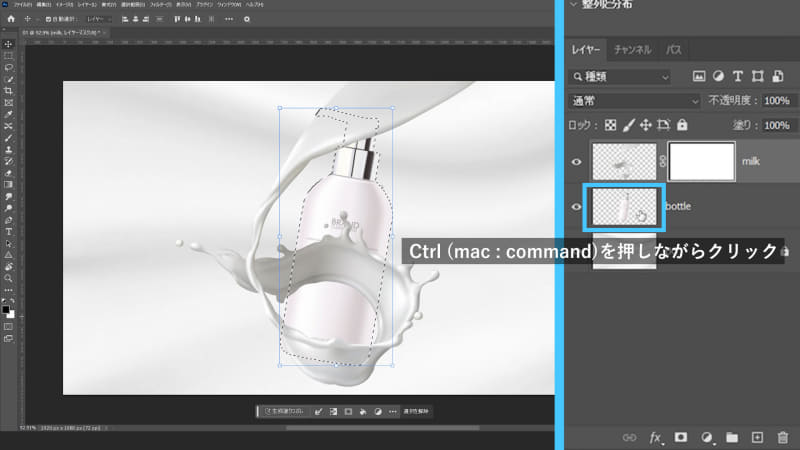800x450 pixels.
Task: Toggle the Auto-Select checkbox
Action: click(48, 19)
